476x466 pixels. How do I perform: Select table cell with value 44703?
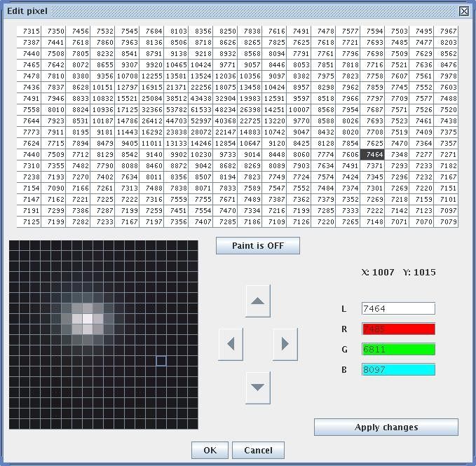pos(176,121)
